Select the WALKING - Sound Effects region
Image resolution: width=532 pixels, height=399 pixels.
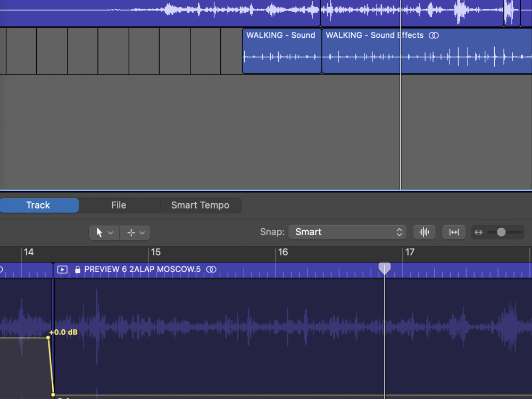pyautogui.click(x=427, y=51)
